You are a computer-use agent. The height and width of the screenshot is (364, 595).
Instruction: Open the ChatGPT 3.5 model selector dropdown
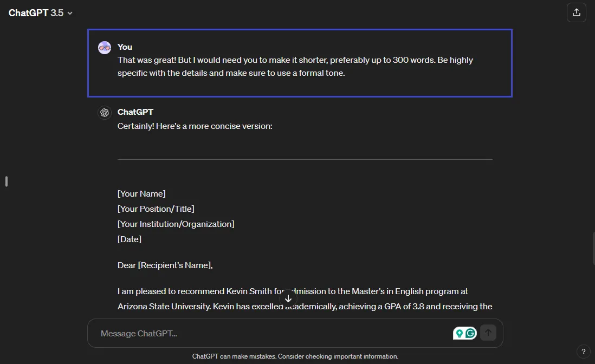click(x=69, y=12)
